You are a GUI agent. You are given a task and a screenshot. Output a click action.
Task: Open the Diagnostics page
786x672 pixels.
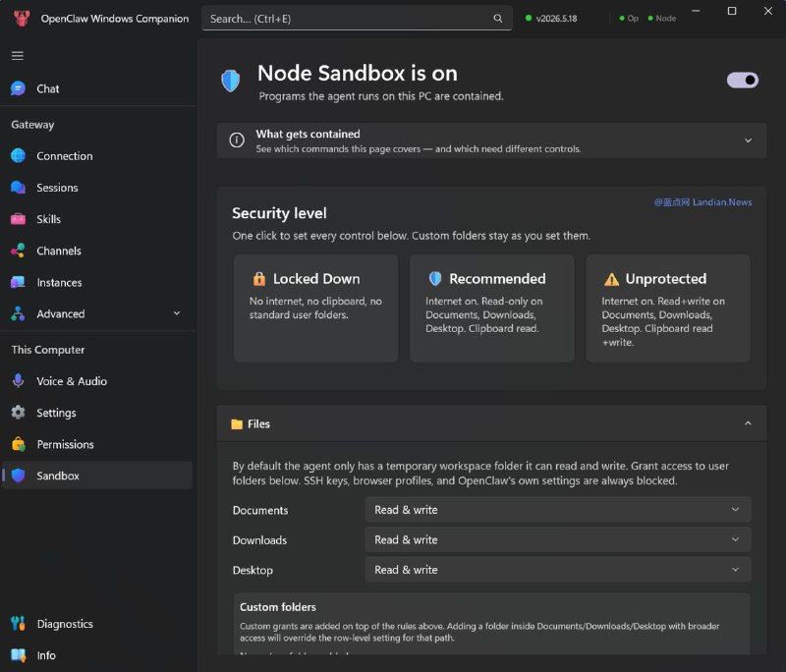pyautogui.click(x=97, y=624)
